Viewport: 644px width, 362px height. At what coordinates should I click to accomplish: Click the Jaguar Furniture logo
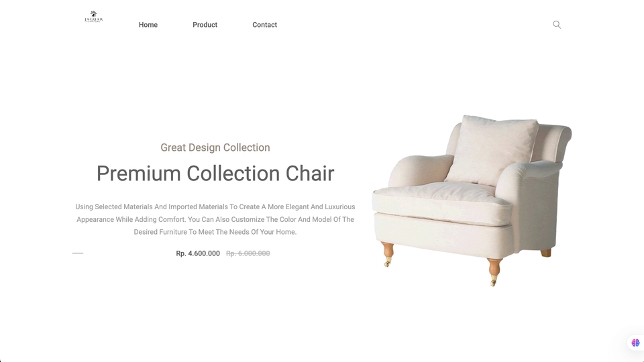click(x=94, y=17)
